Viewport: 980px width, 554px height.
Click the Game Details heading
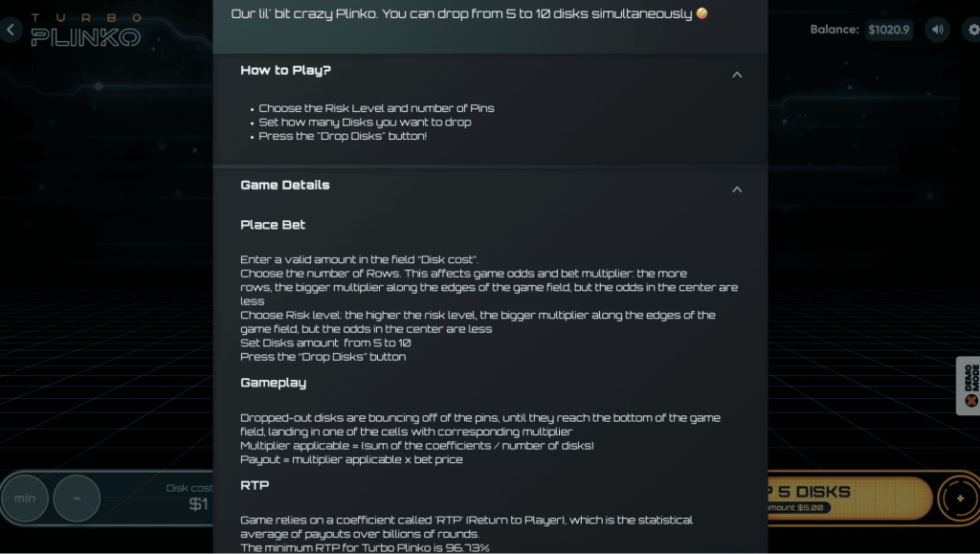pos(284,186)
